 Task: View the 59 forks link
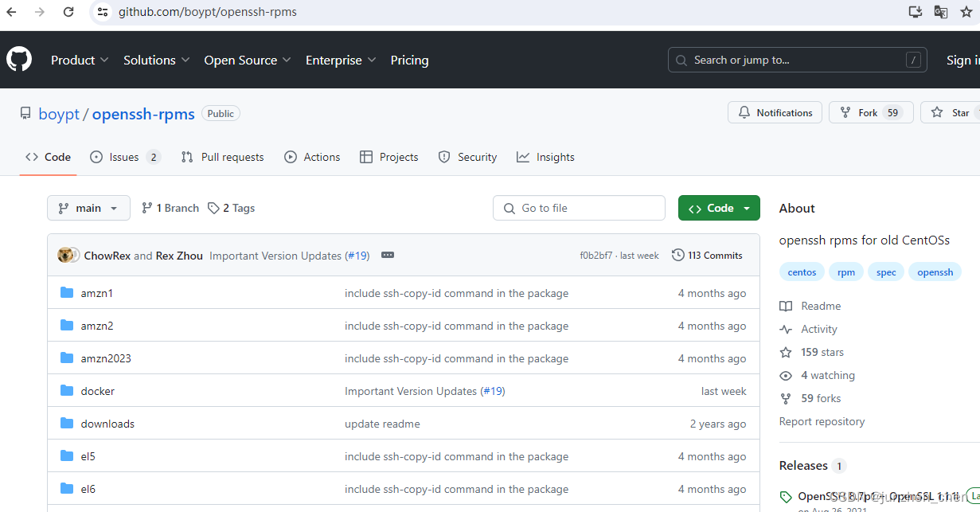(x=810, y=398)
